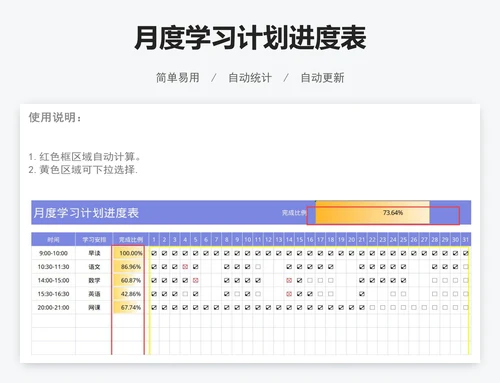This screenshot has width=500, height=383.
Task: Click the day 1 column header
Action: (x=154, y=239)
